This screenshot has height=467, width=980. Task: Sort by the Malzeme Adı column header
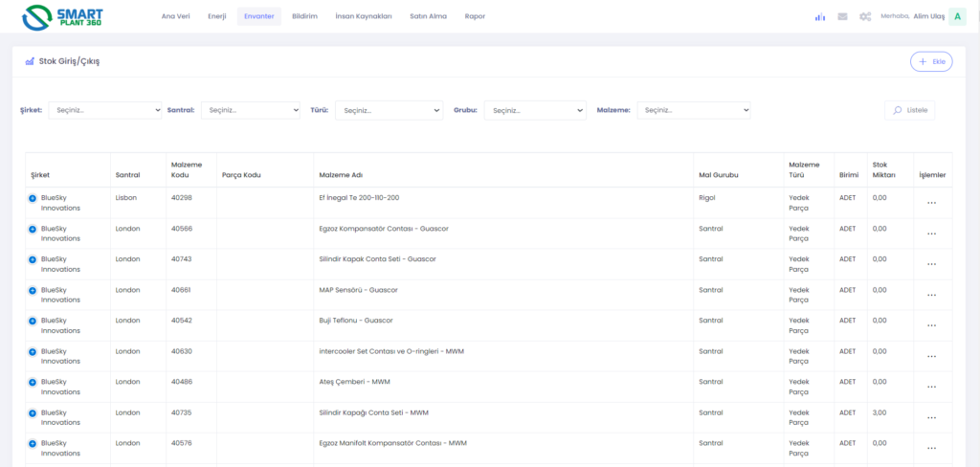click(340, 175)
